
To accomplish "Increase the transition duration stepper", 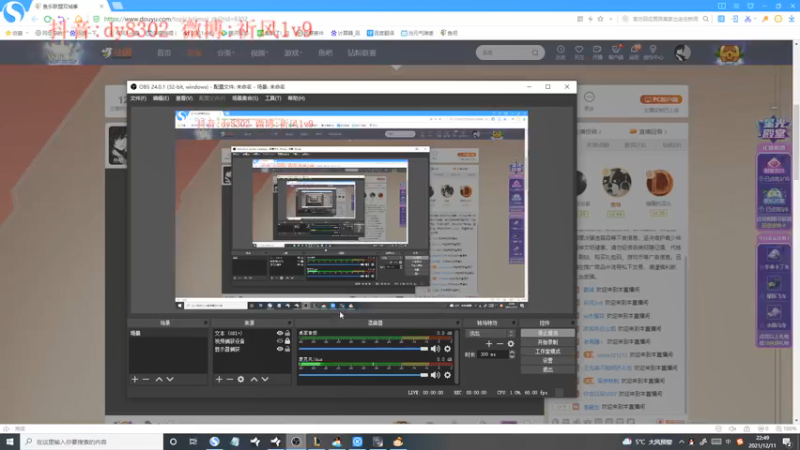I will 512,352.
